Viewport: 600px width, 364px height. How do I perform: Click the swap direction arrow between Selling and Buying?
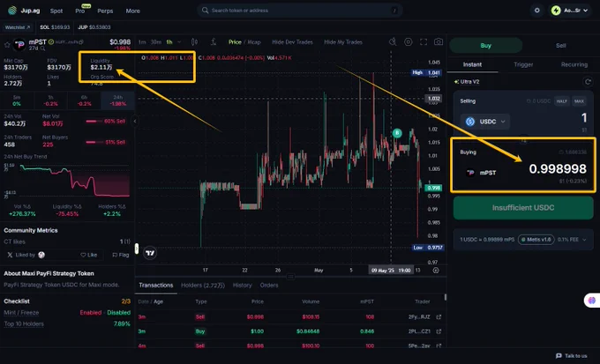coord(523,141)
